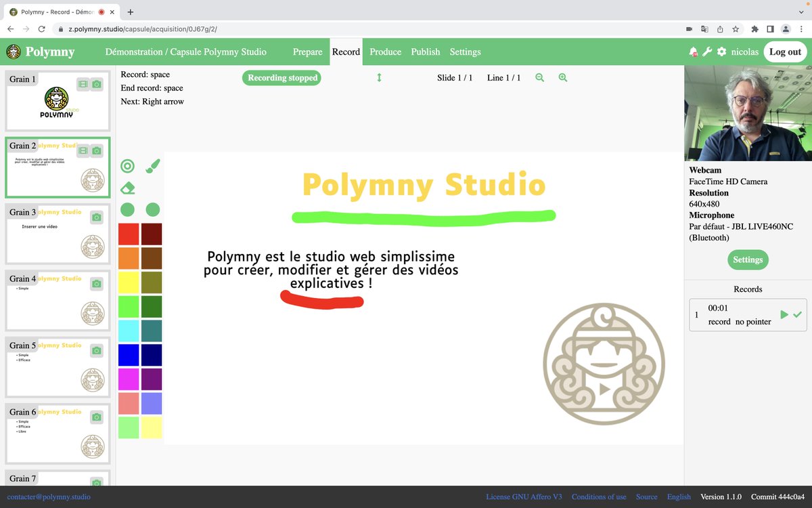Select the Grain 1 thumbnail

click(58, 102)
